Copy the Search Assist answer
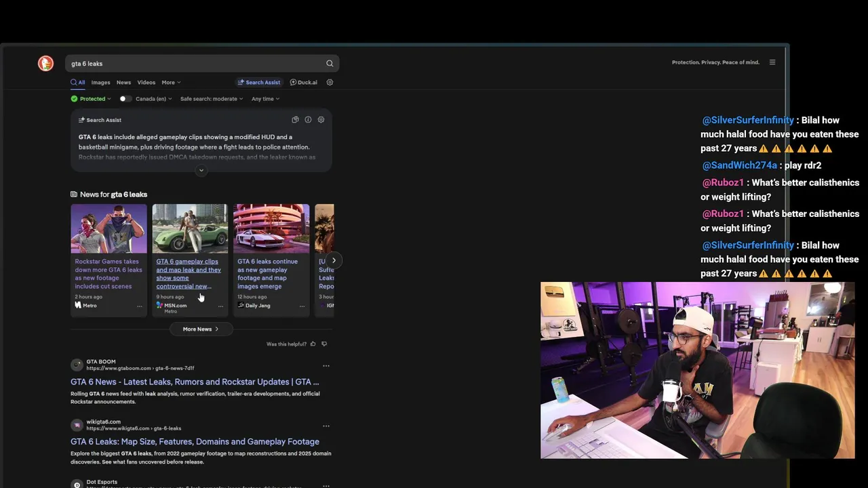Viewport: 868px width, 488px height. coord(295,120)
